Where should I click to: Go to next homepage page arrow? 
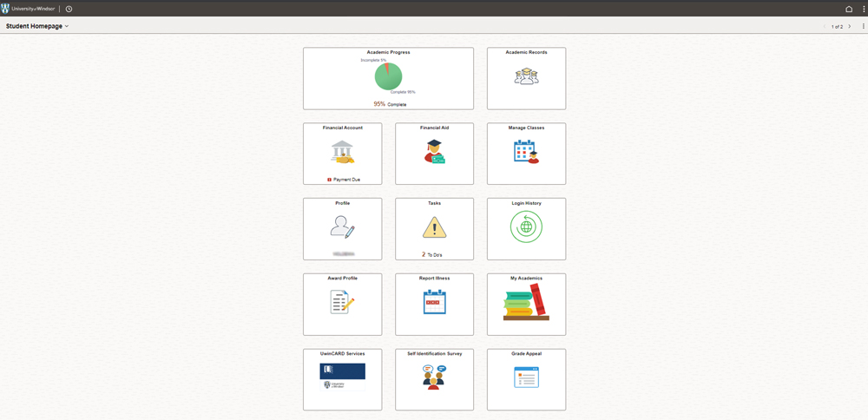point(850,27)
